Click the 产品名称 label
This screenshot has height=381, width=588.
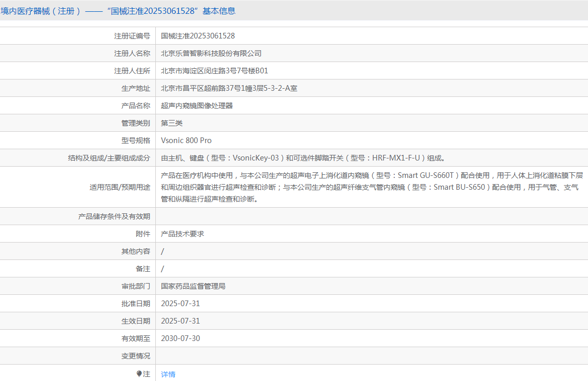click(x=136, y=105)
